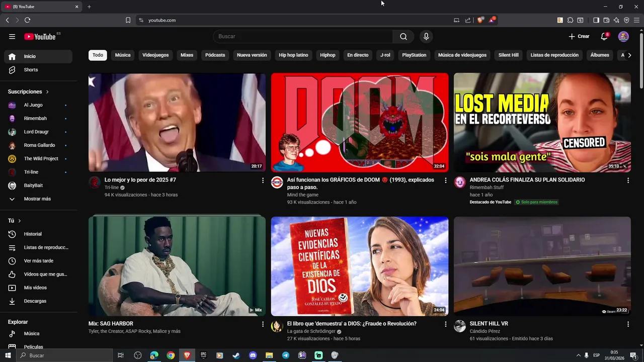This screenshot has height=362, width=644.
Task: Open the SILENT HILL VR thumbnail
Action: (542, 266)
